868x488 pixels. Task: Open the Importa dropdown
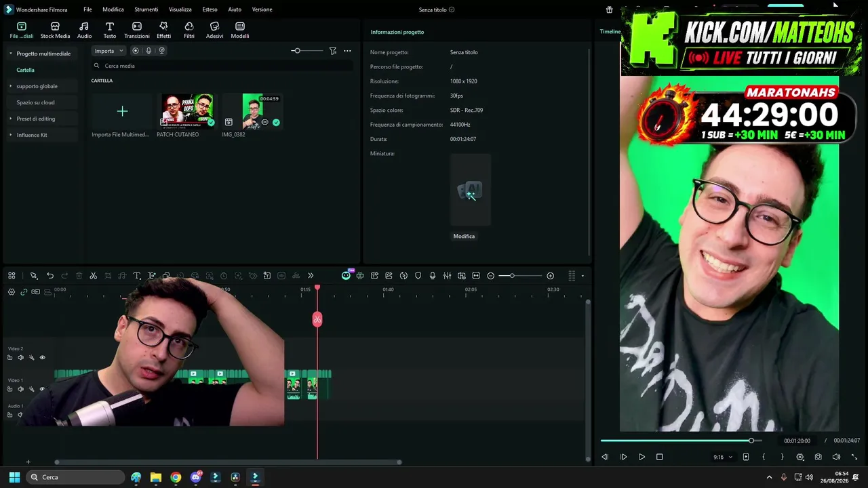click(x=108, y=51)
